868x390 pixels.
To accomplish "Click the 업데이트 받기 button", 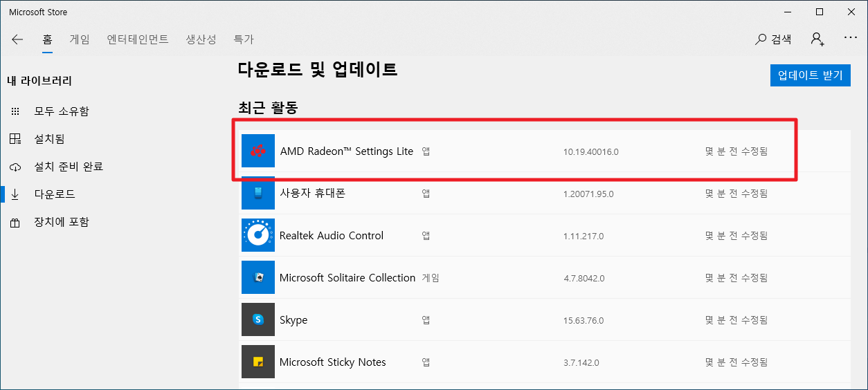I will point(810,75).
